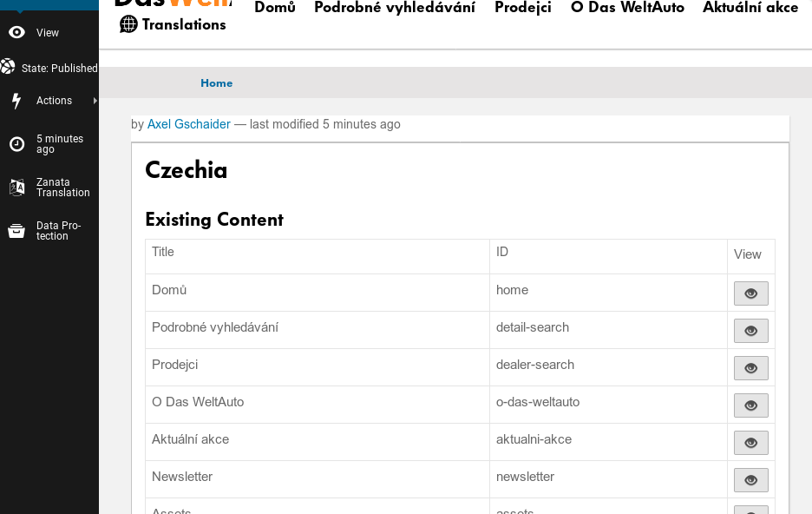Click the aktualni-akce ID cell
Image resolution: width=812 pixels, height=514 pixels.
pos(608,442)
